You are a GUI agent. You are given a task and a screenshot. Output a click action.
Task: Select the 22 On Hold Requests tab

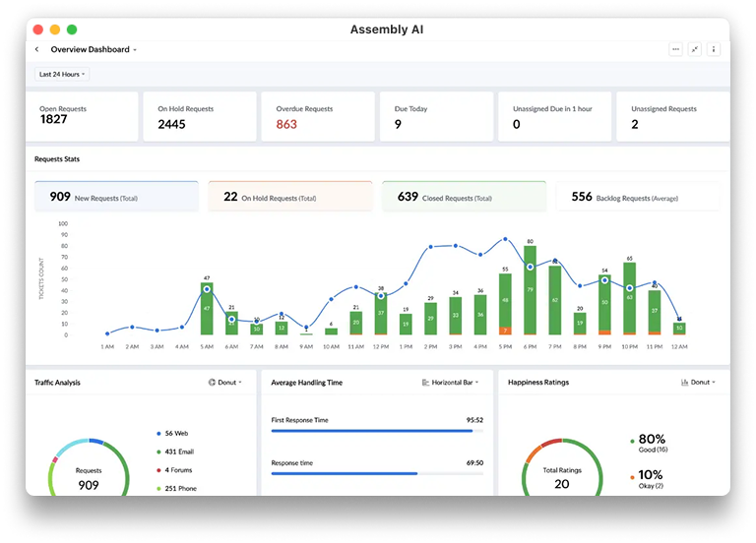pos(290,197)
